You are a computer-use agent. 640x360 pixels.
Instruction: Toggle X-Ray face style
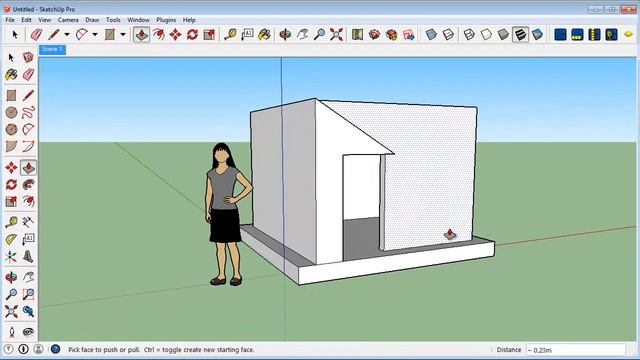coord(431,35)
